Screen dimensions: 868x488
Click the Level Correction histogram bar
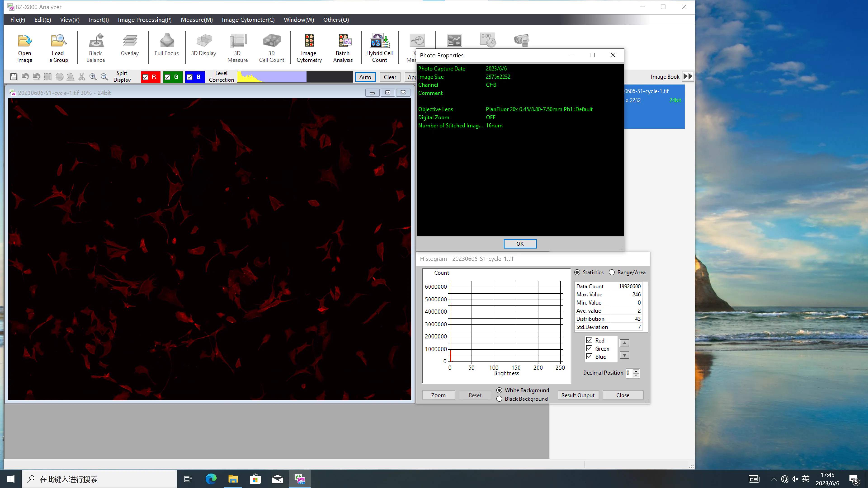pos(295,77)
